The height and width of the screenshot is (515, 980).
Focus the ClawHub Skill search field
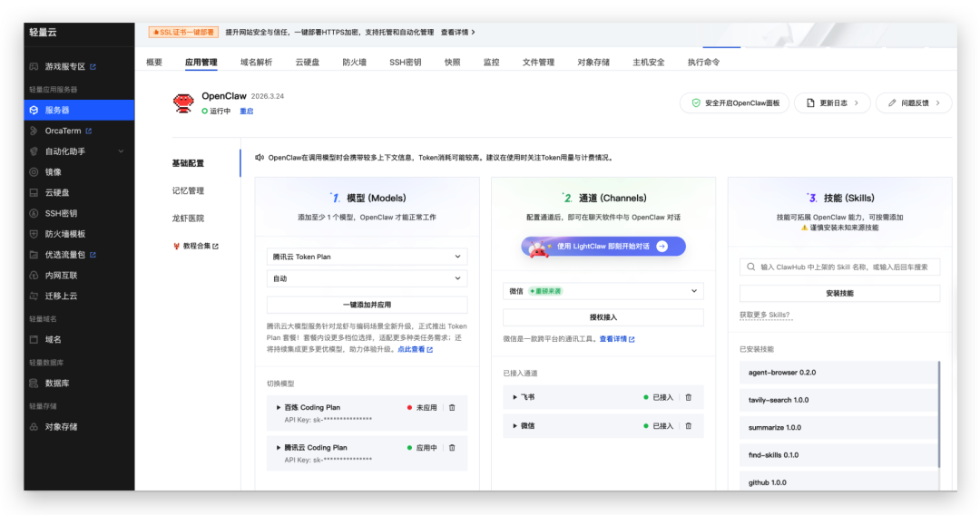839,267
